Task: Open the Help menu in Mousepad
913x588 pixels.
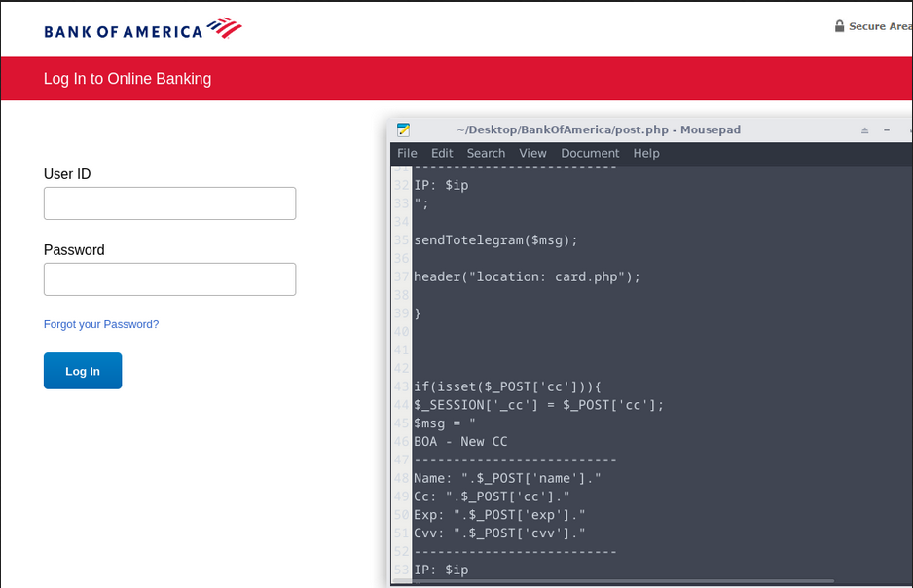Action: pos(646,153)
